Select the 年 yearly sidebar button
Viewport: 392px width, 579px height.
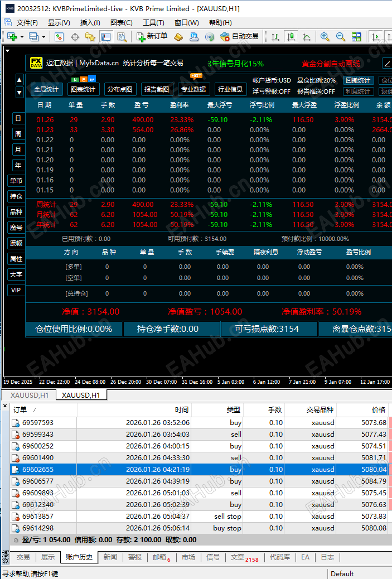coord(18,165)
